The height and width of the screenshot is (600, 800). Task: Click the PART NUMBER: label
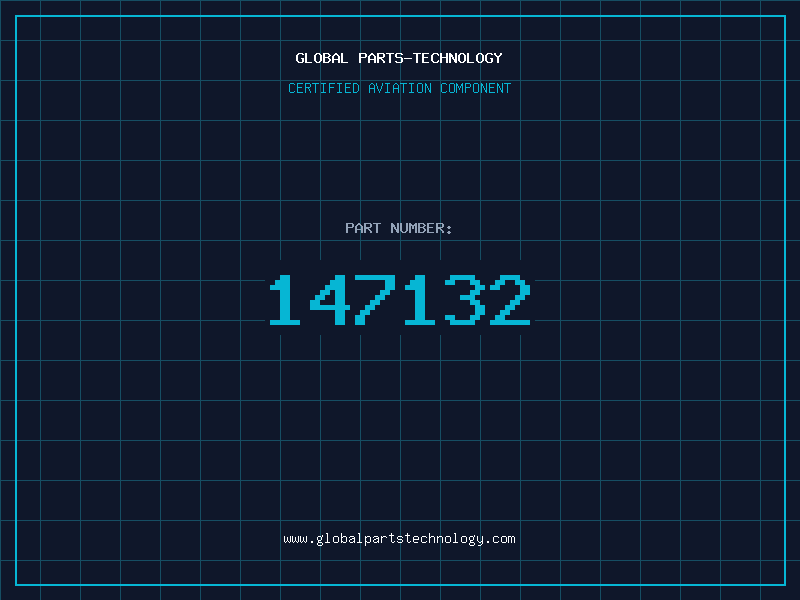[399, 228]
